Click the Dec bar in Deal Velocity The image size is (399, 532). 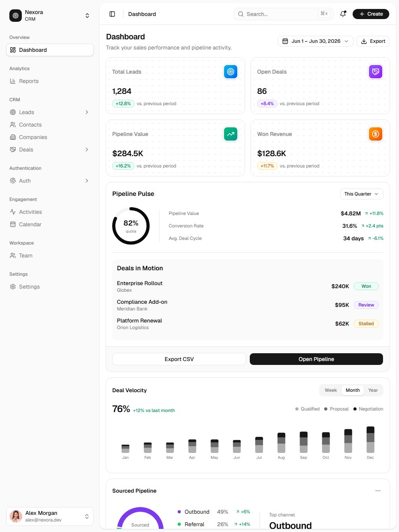click(x=371, y=440)
